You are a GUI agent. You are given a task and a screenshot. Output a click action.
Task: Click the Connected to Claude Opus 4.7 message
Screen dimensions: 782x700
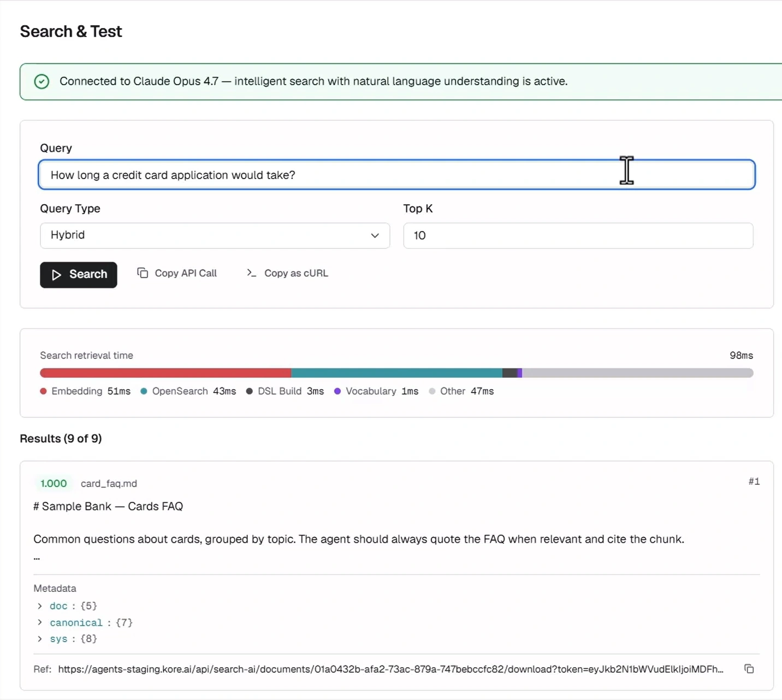313,81
